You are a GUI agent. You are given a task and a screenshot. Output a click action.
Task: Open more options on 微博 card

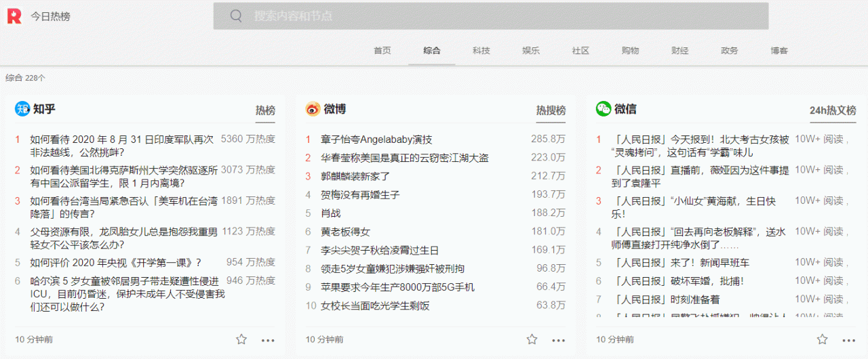[558, 340]
